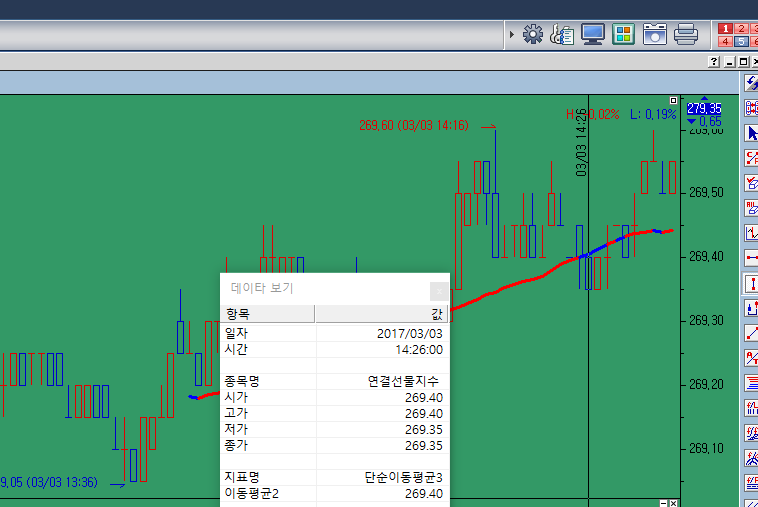Print the chart using the printer icon
This screenshot has height=507, width=758.
tap(685, 34)
